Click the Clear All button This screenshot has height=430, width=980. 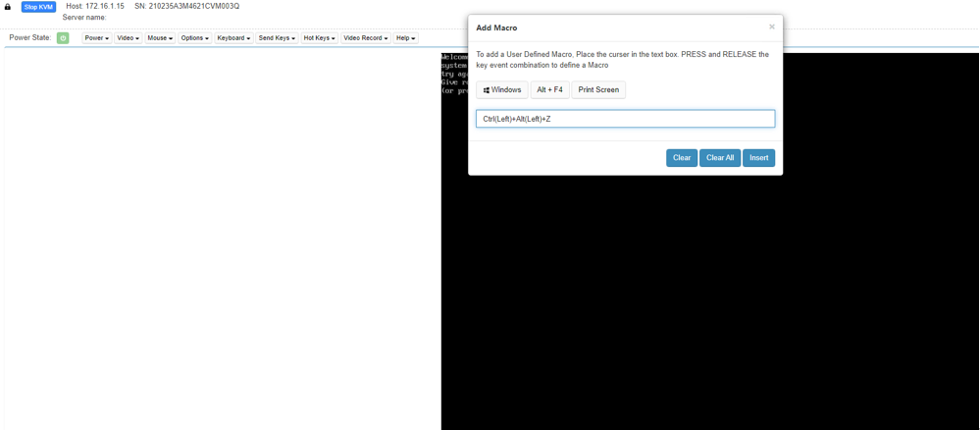click(720, 158)
